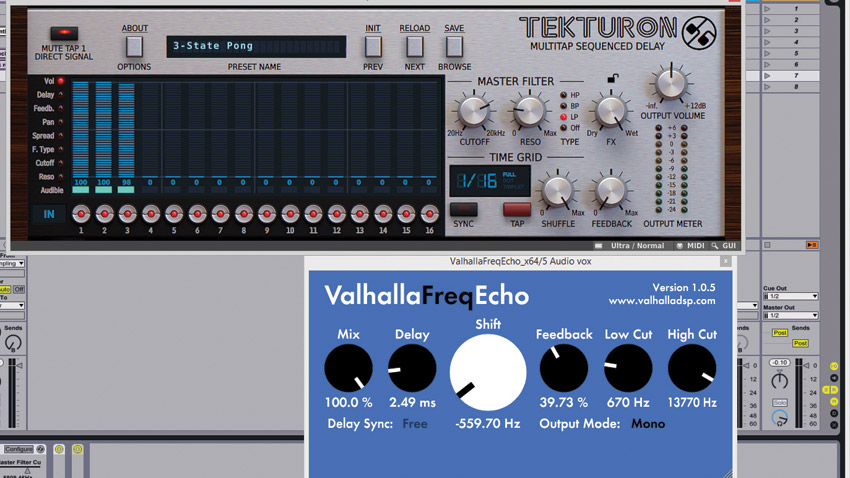This screenshot has width=850, height=478.
Task: Click the SAVE / BROWSE preset button
Action: pos(454,47)
